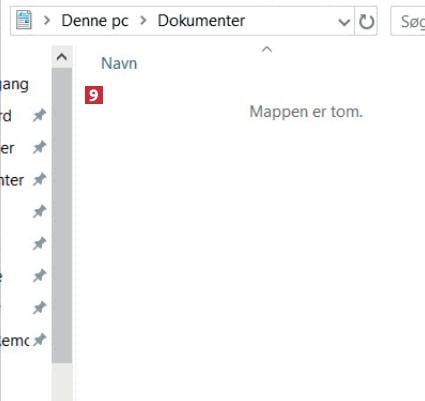Refresh the Dokumenter folder view
425x401 pixels.
366,21
